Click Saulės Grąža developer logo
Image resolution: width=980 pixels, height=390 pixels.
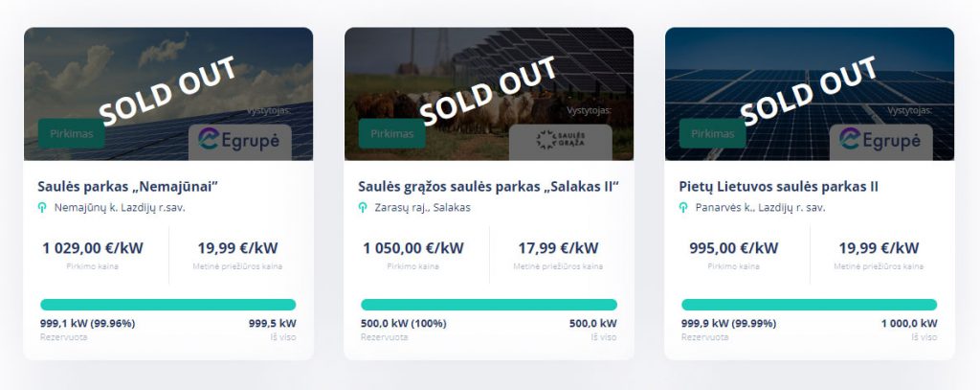pyautogui.click(x=561, y=141)
